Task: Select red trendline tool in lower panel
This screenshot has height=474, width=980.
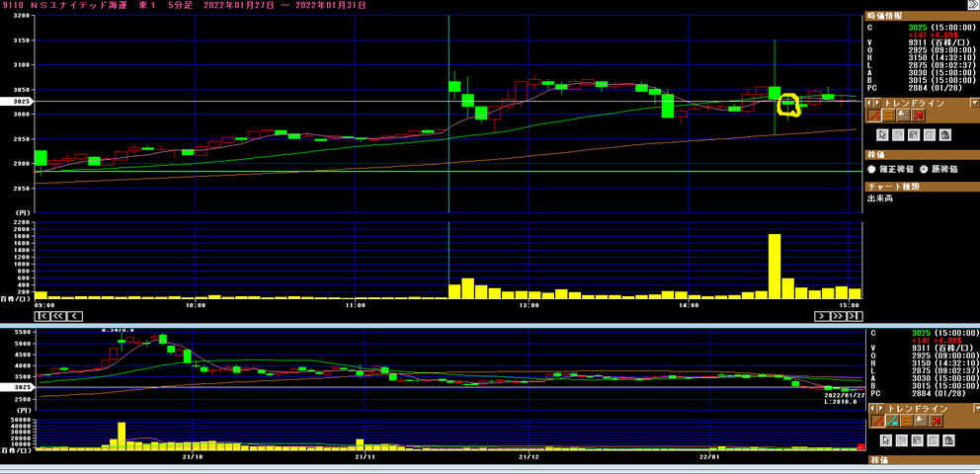Action: tap(877, 421)
